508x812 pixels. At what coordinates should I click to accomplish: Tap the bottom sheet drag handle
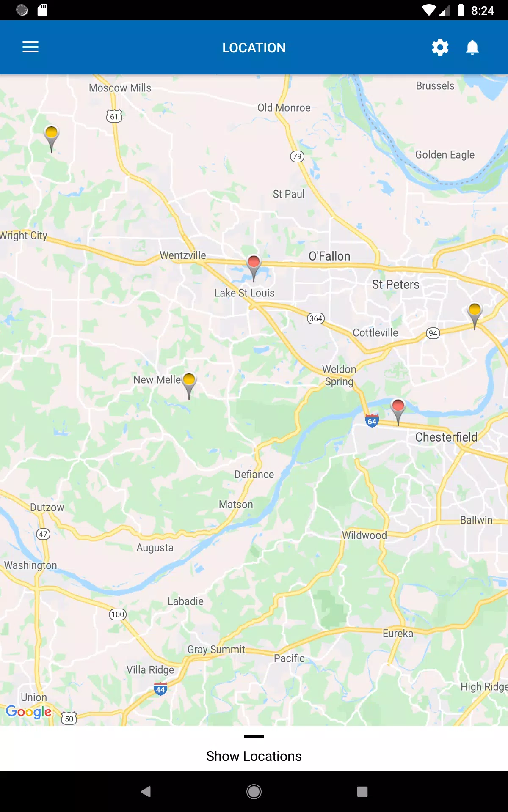point(254,736)
